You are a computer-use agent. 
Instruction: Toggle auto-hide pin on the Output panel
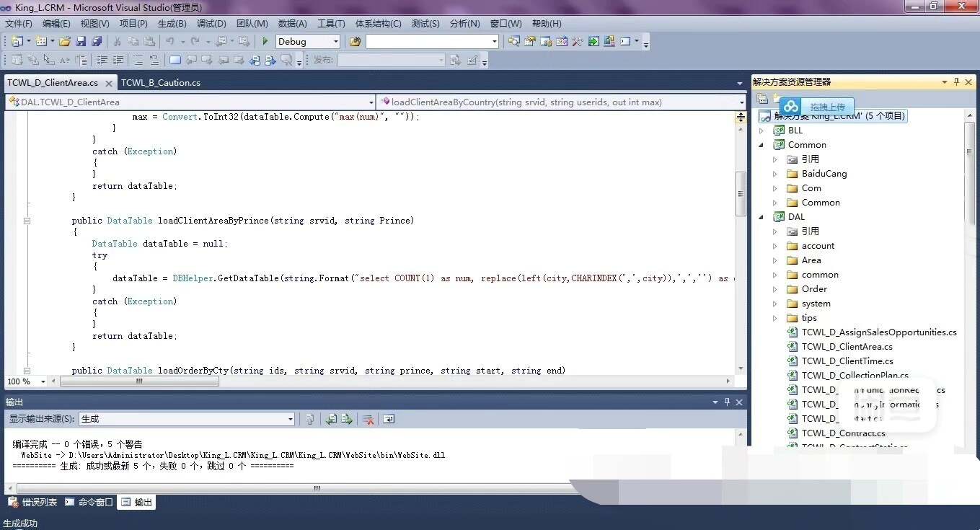pos(727,402)
